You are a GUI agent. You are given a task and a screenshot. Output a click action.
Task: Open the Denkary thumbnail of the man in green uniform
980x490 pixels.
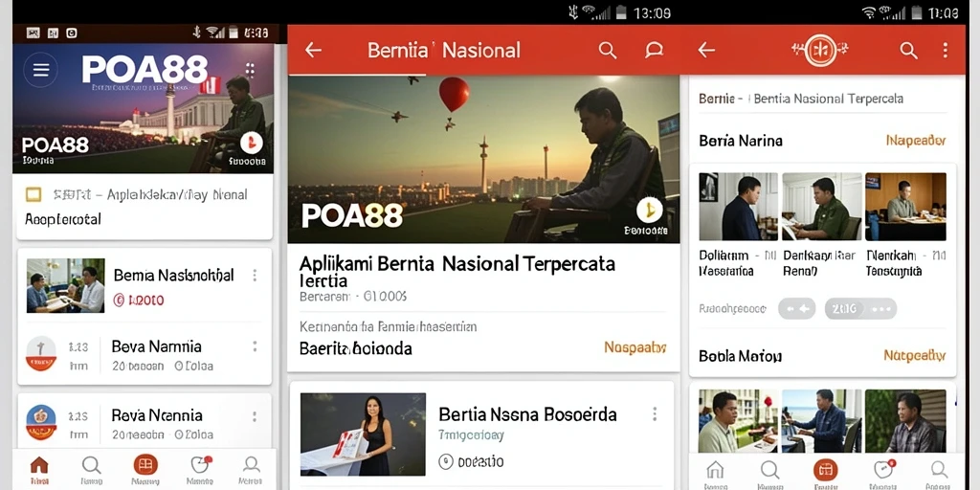pos(822,207)
